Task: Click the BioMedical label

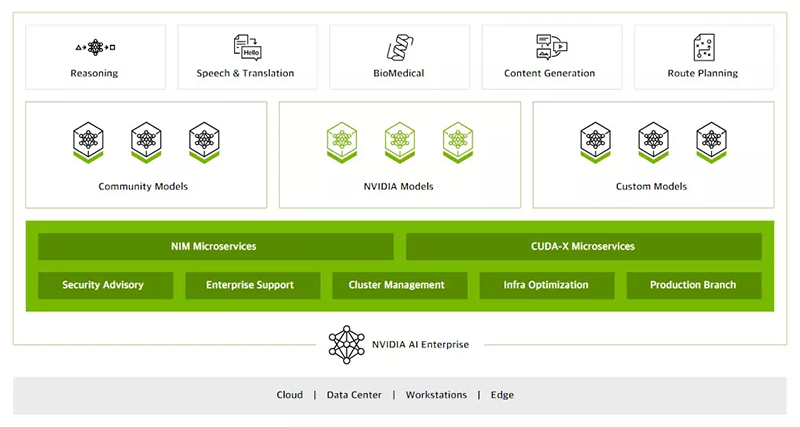Action: [x=398, y=73]
